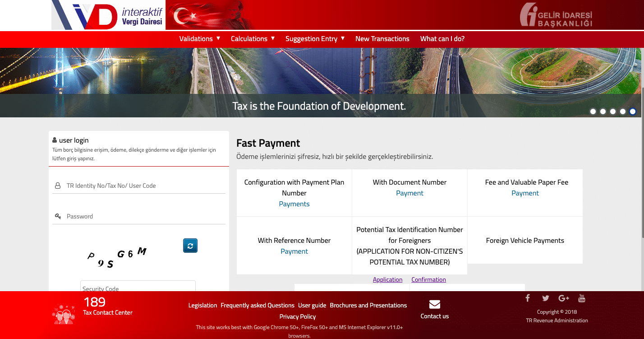This screenshot has width=644, height=339.
Task: Click Tax is the Foundation of Development caption
Action: [319, 106]
